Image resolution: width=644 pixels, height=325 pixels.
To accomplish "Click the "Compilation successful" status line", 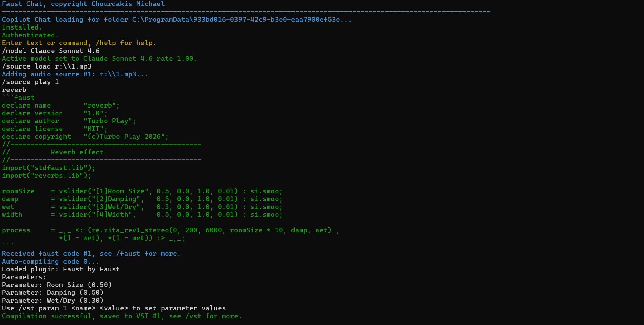I will 121,316.
